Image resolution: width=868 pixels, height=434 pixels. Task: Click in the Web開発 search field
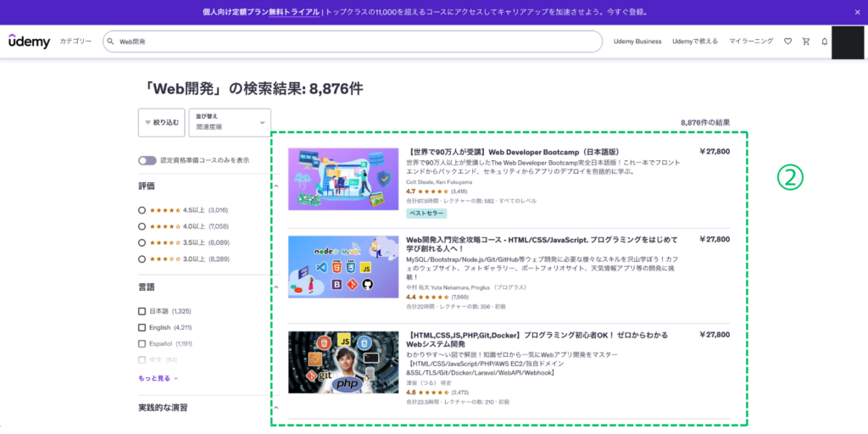tap(353, 42)
